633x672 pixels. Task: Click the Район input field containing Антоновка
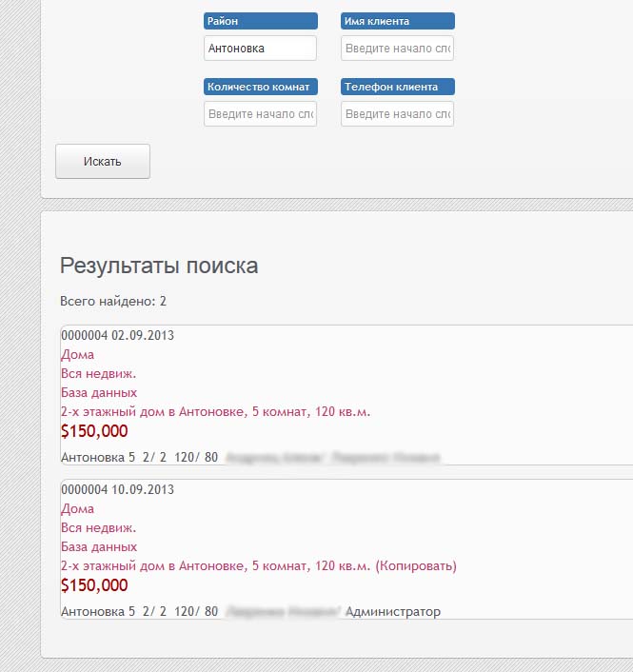coord(260,49)
